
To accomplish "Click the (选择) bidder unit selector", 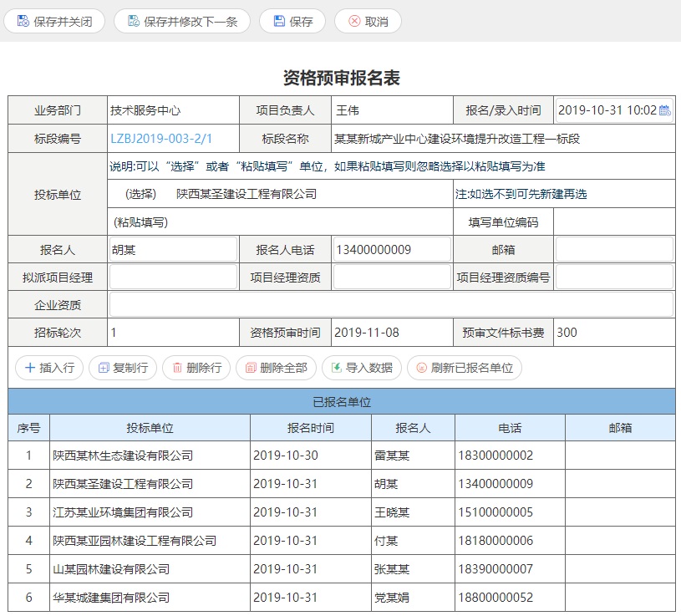I will point(140,194).
